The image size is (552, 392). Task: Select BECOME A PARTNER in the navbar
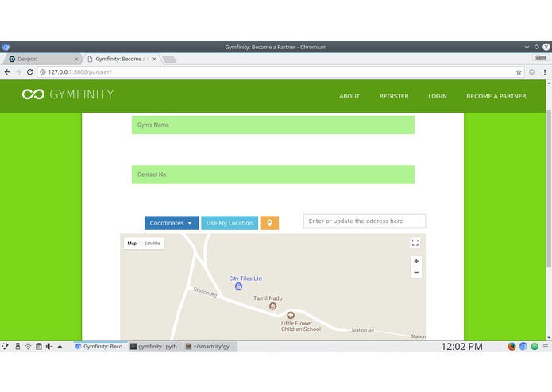click(x=496, y=96)
